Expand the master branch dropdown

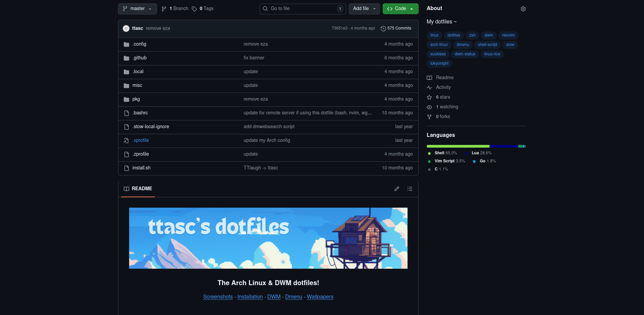coord(138,9)
